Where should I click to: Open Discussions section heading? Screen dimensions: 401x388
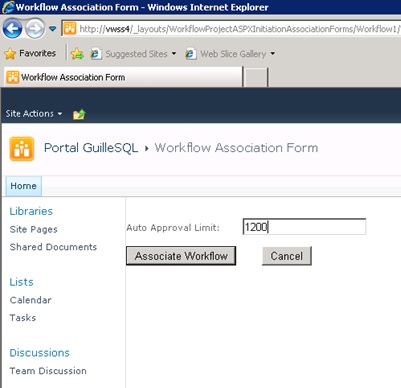click(x=39, y=353)
